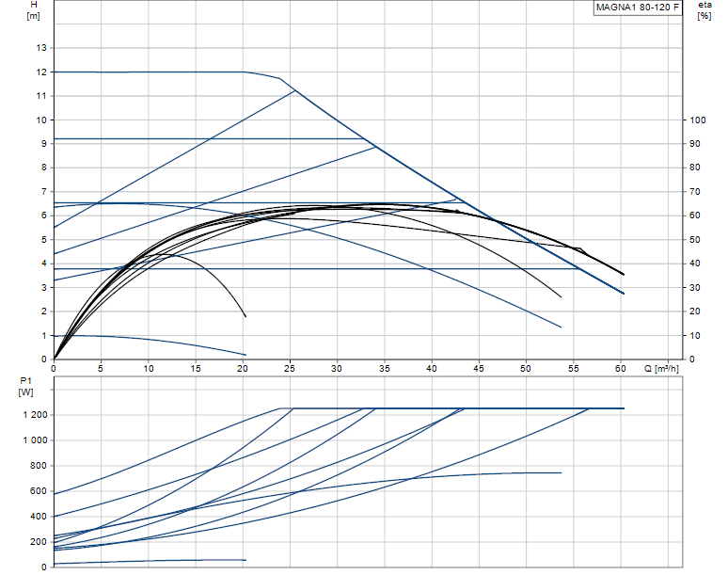
Task: Click the 70 tick on eta axis
Action: (x=695, y=192)
